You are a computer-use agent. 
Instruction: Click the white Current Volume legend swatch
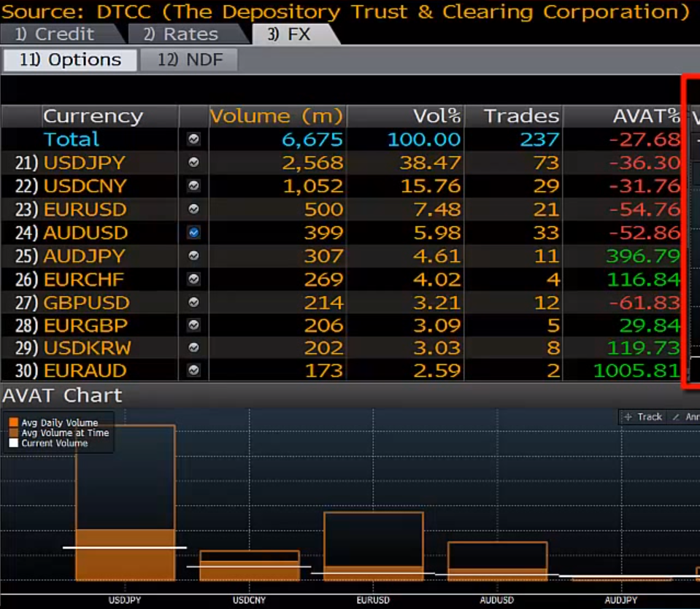pos(14,443)
